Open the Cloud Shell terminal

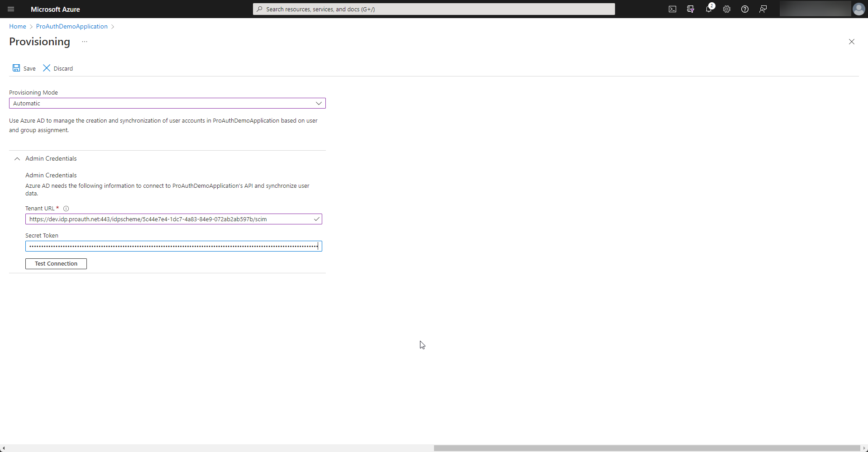pos(672,9)
